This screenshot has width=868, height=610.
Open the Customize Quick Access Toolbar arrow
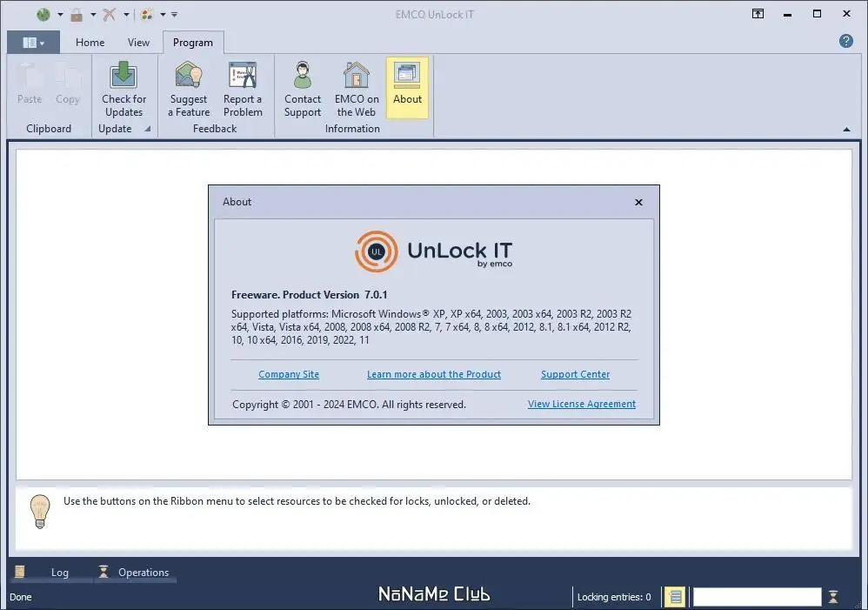point(174,15)
